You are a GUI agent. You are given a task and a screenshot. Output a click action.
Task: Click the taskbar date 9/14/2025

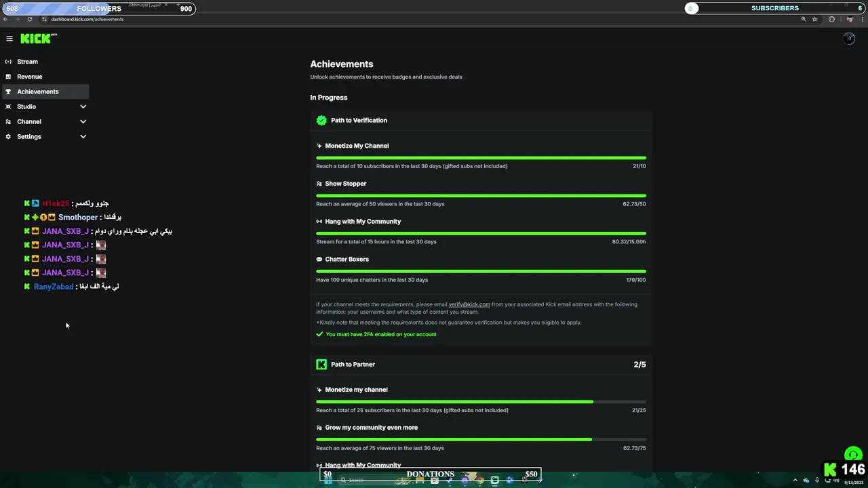click(853, 483)
